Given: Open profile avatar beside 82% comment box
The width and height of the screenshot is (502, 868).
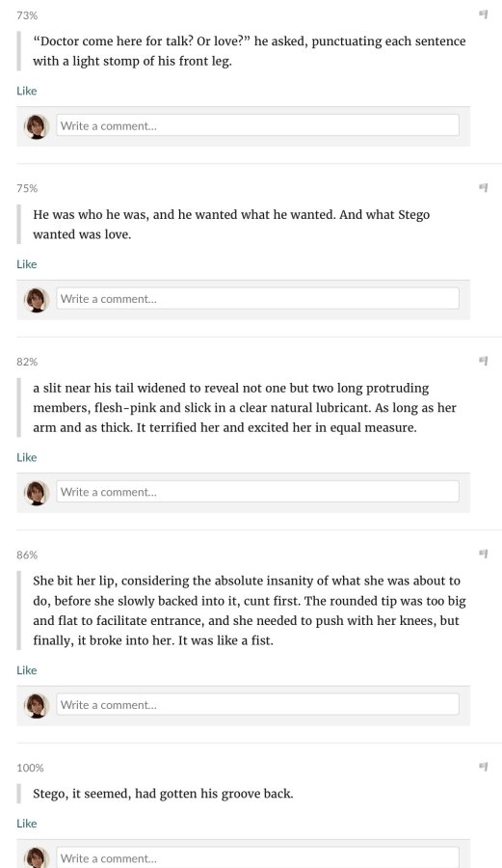Looking at the screenshot, I should [37, 493].
